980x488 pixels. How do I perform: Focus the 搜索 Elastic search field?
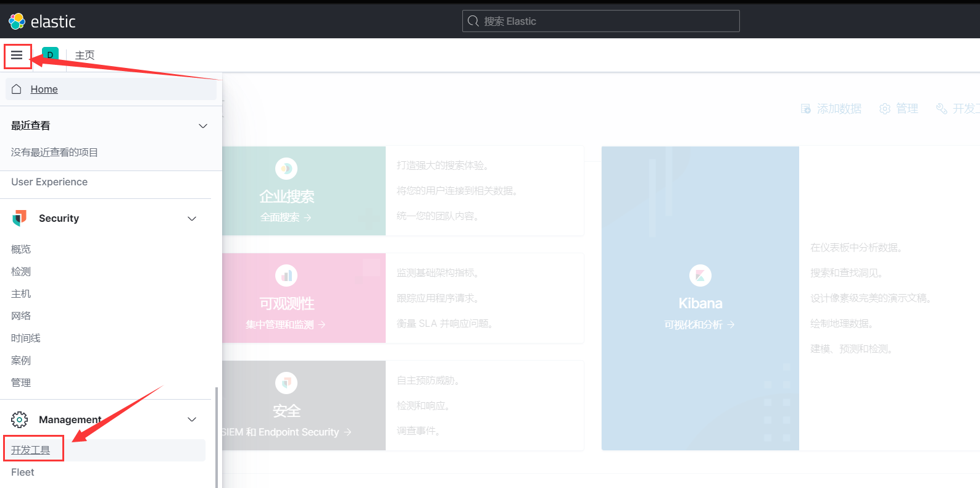coord(600,21)
